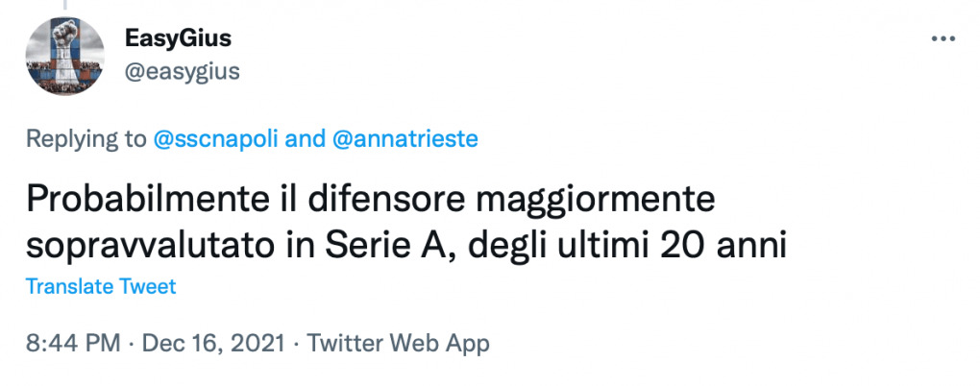This screenshot has width=980, height=386.
Task: Click the "Replying to" label
Action: (86, 139)
